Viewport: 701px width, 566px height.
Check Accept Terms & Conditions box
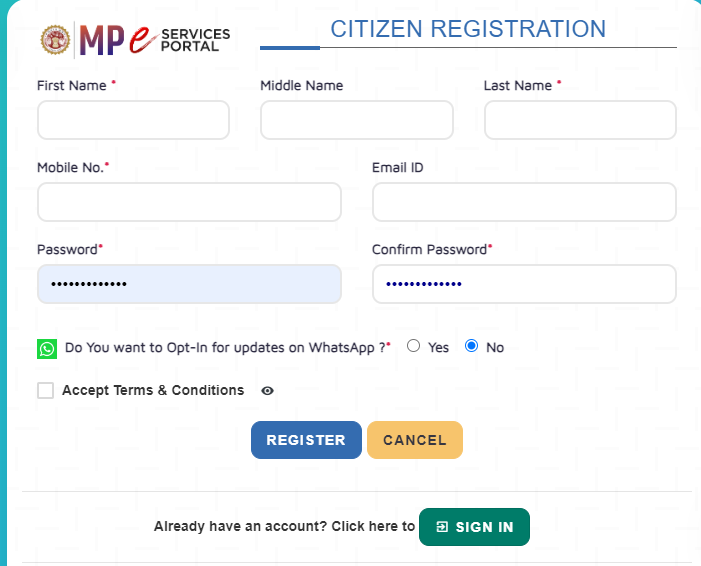tap(46, 390)
